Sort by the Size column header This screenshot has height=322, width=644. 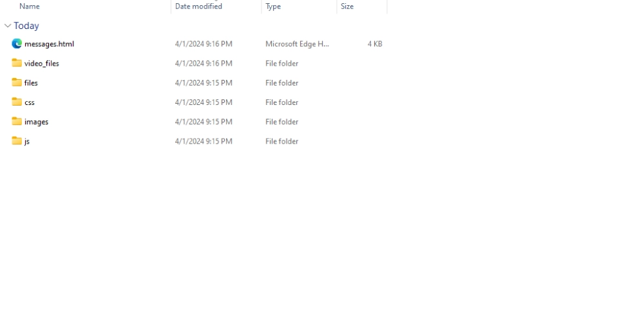(x=347, y=6)
